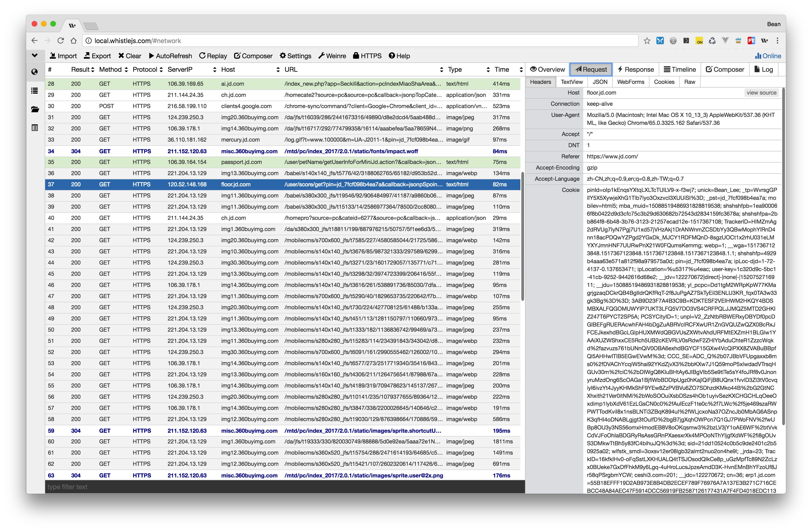Select row 30 clients4.google.com POST request
This screenshot has width=812, height=531.
(283, 106)
